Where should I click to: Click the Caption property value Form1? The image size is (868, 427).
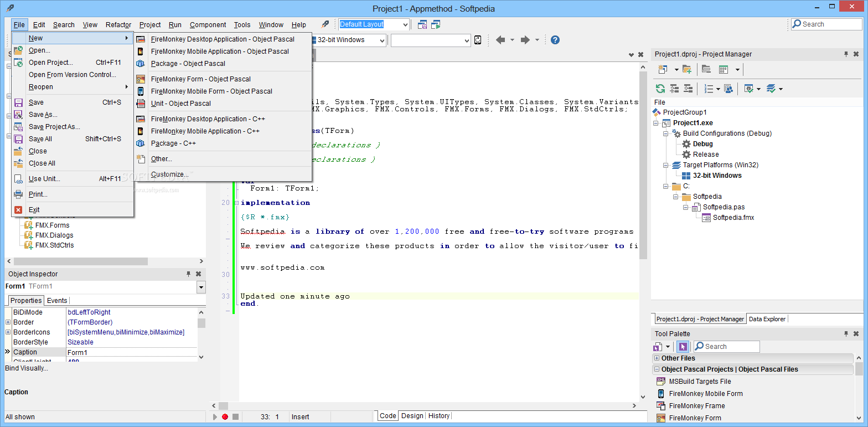pyautogui.click(x=132, y=352)
